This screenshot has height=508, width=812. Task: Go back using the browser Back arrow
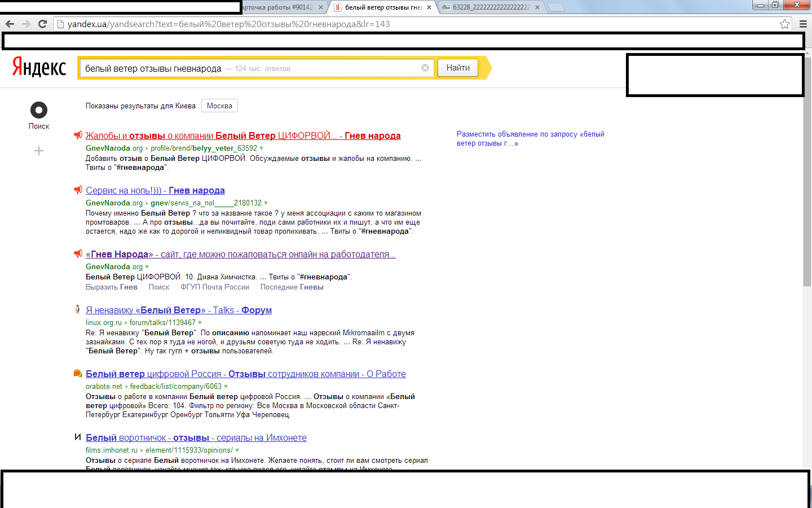pyautogui.click(x=10, y=24)
